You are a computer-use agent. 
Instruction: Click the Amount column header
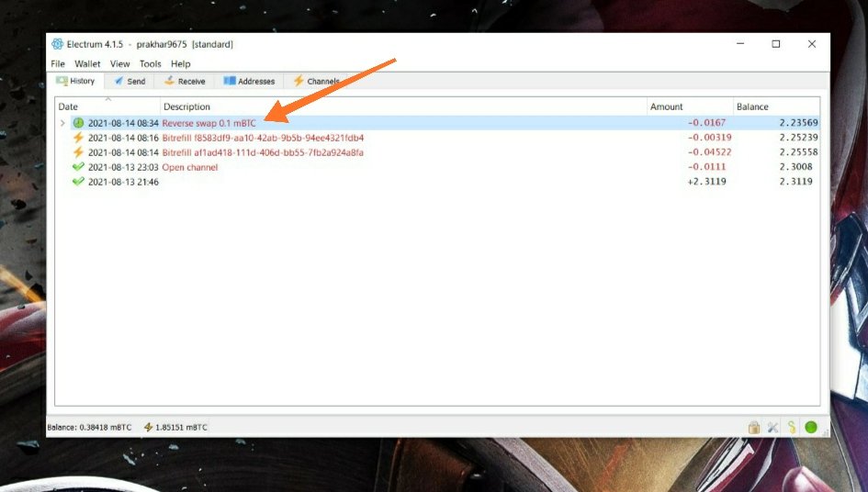(690, 106)
